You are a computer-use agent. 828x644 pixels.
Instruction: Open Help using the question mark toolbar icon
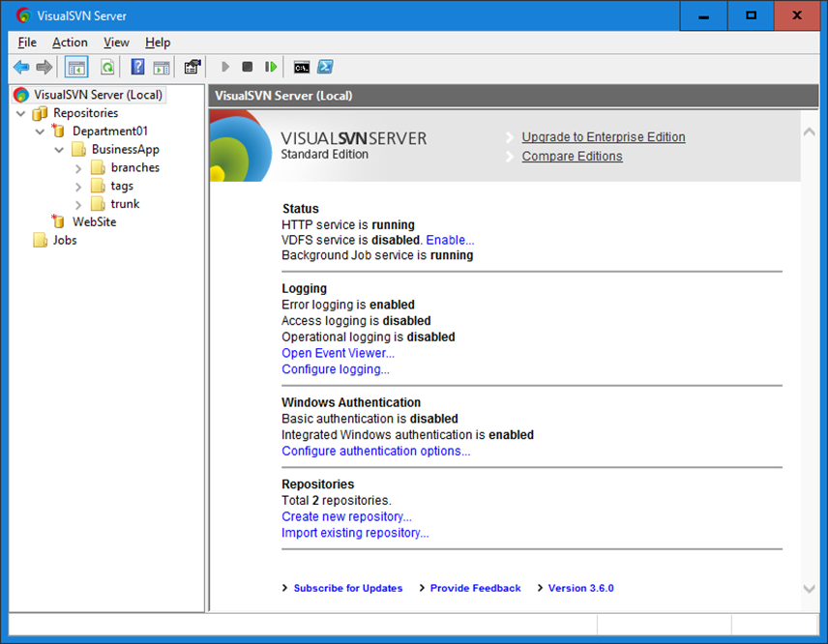(136, 67)
